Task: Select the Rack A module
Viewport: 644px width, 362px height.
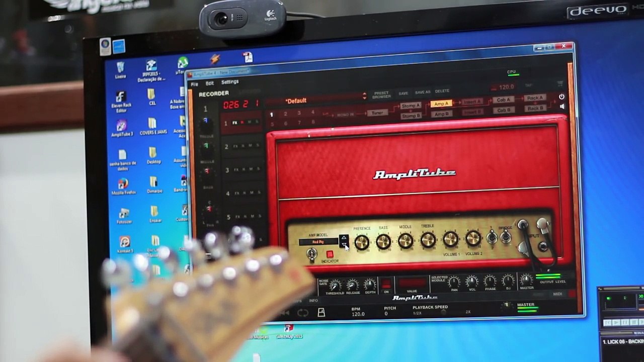Action: point(535,98)
